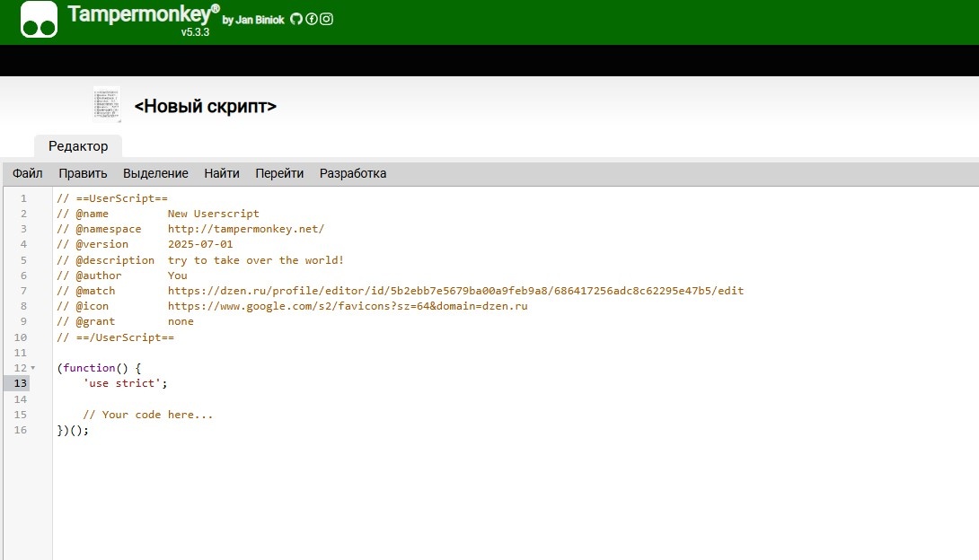Click 'try to take over the world!' description

pos(256,260)
